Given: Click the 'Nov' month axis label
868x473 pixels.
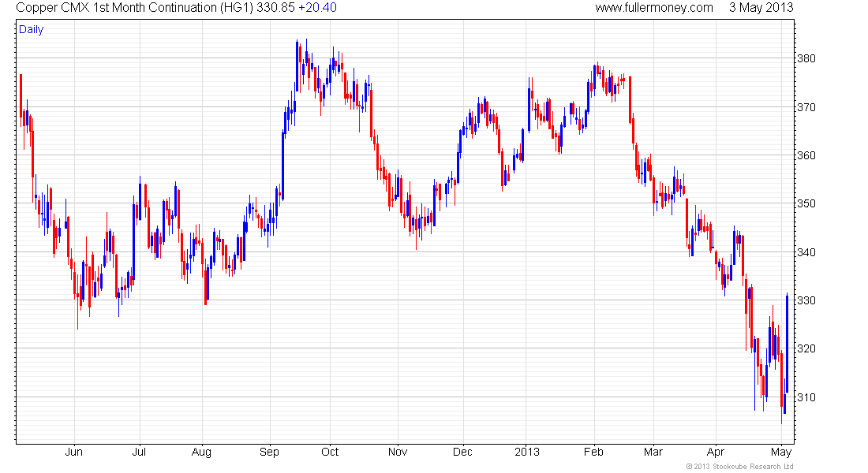Looking at the screenshot, I should pyautogui.click(x=398, y=452).
